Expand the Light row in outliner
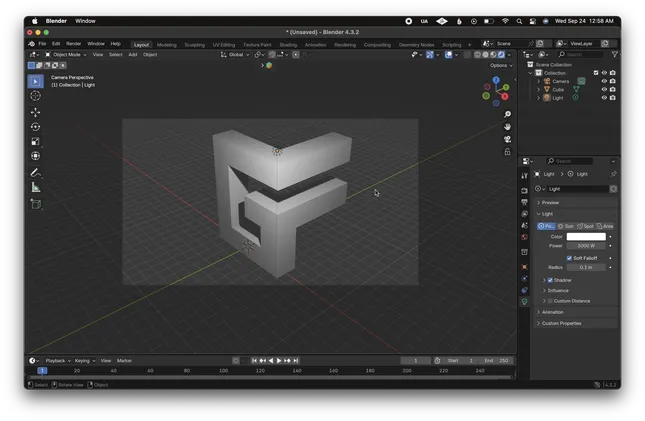This screenshot has height=421, width=645. (x=538, y=98)
